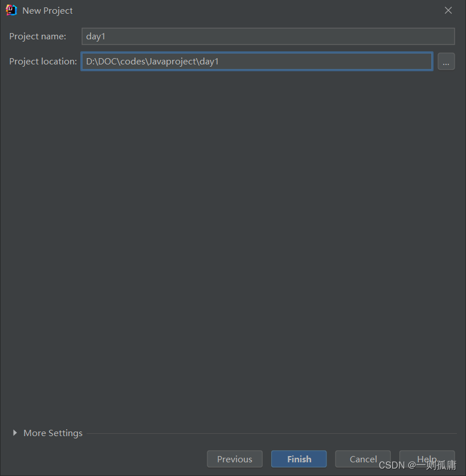Click into the Project name field showing day1
This screenshot has width=466, height=476.
coord(268,36)
